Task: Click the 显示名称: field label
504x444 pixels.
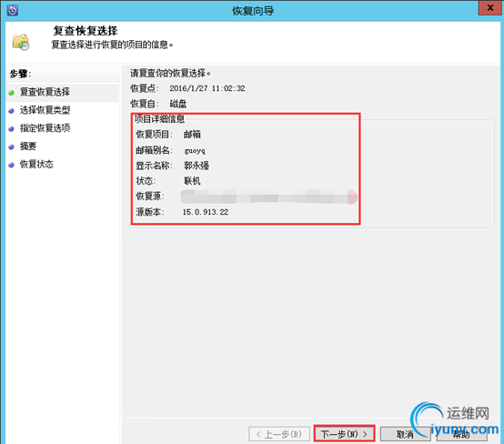Action: pyautogui.click(x=155, y=166)
